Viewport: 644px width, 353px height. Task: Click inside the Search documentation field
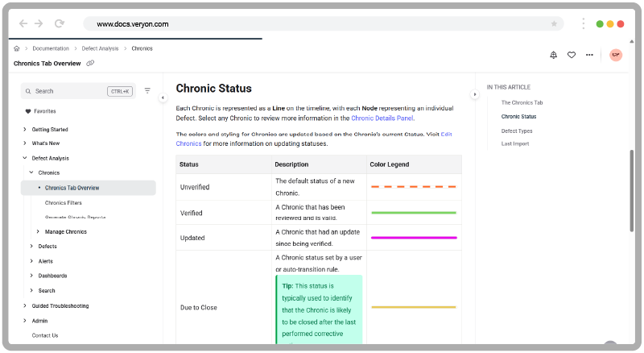click(x=78, y=91)
